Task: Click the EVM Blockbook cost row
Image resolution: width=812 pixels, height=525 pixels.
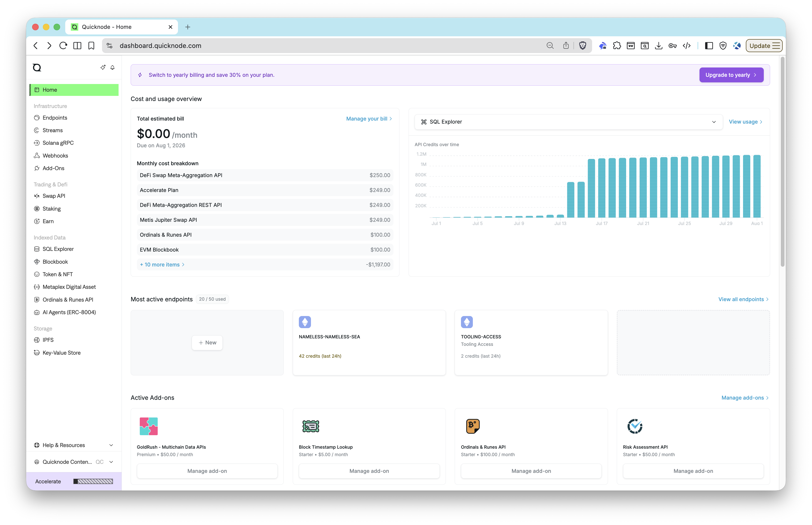Action: coord(265,249)
